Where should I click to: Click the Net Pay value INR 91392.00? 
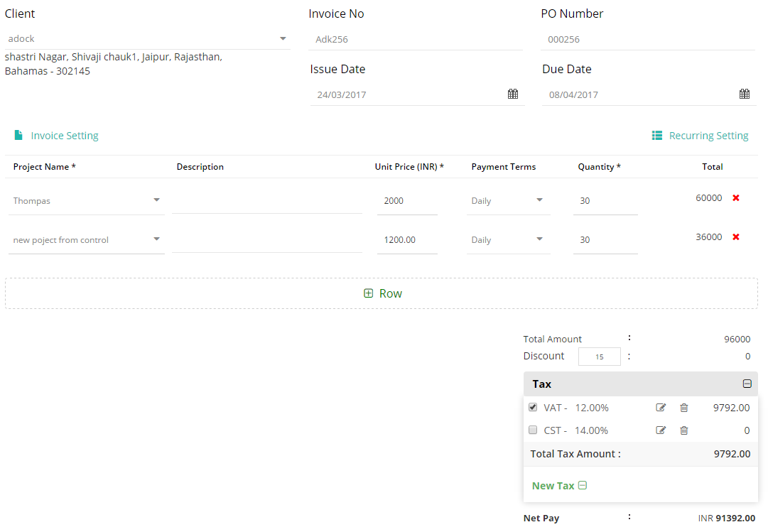click(726, 519)
